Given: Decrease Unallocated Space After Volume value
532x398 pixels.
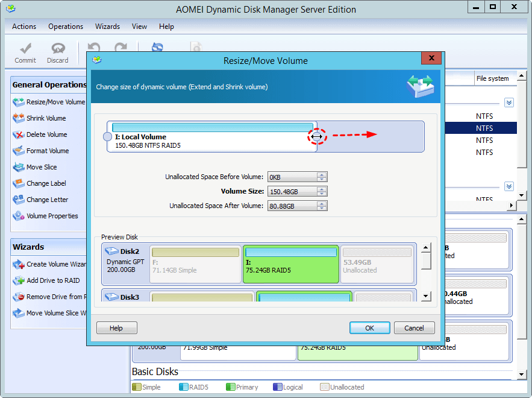Looking at the screenshot, I should 322,208.
